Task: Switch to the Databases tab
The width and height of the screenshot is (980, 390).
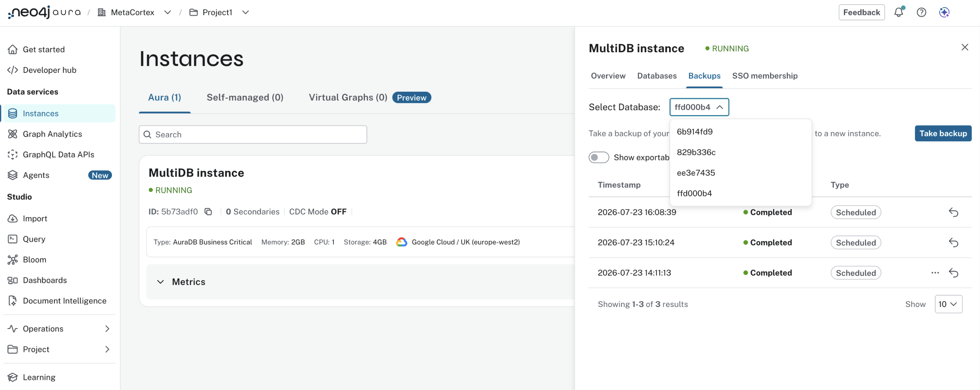Action: pyautogui.click(x=657, y=76)
